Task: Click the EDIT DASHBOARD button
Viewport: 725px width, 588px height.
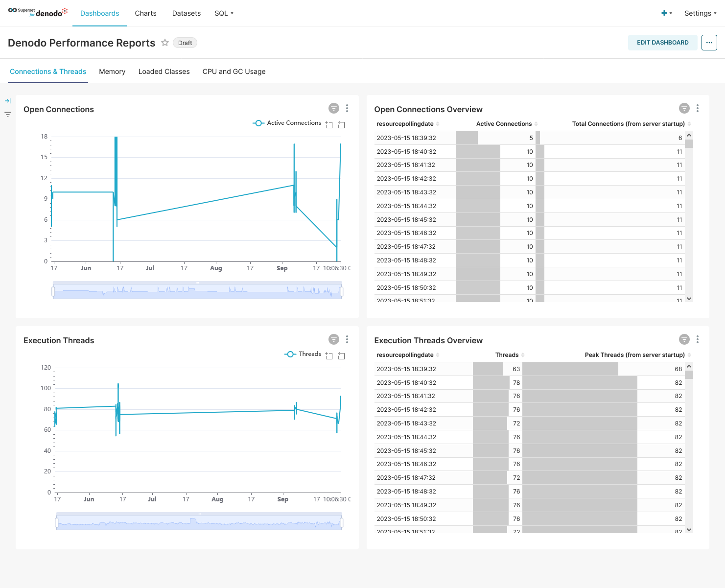Action: 663,43
